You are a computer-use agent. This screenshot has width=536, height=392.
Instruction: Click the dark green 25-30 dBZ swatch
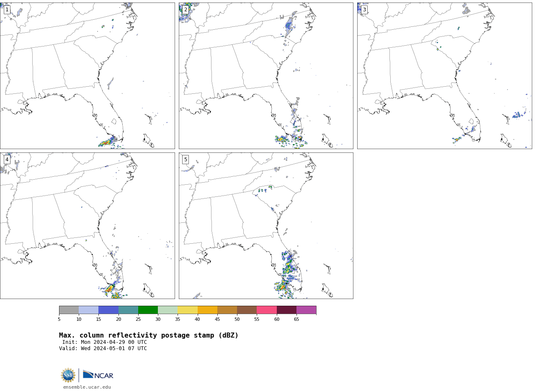148,310
